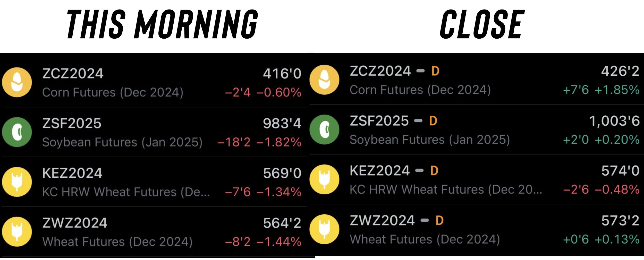The image size is (644, 260).
Task: Click the corn icon in close list
Action: [324, 80]
